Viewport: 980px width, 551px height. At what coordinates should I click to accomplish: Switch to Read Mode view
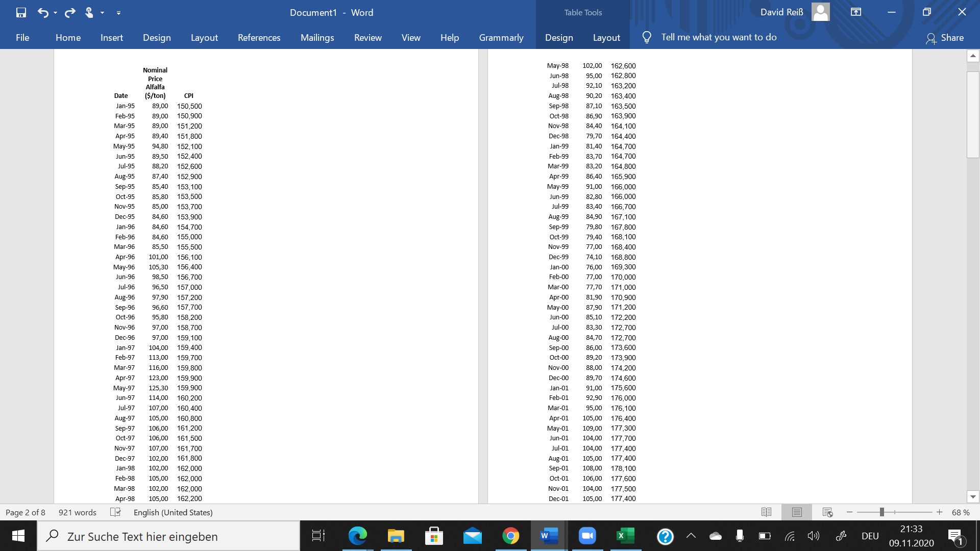[x=766, y=512]
